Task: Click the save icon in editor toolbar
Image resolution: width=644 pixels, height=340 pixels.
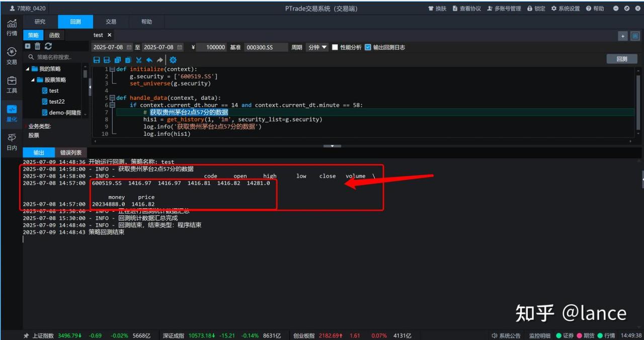Action: click(97, 60)
